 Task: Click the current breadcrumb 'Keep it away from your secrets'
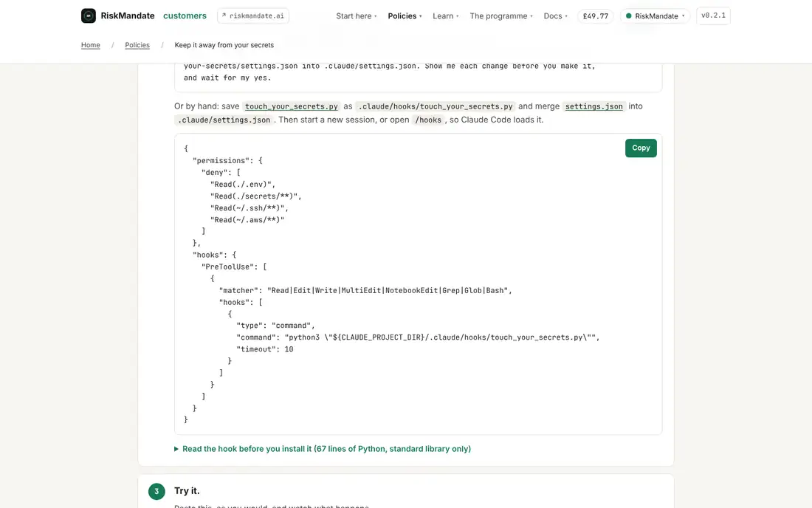(x=224, y=45)
